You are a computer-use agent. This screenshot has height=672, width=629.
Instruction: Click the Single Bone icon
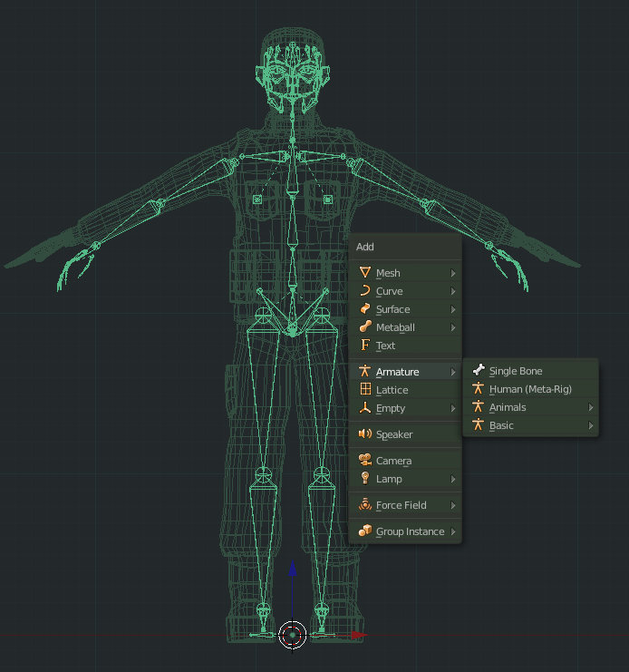point(479,370)
